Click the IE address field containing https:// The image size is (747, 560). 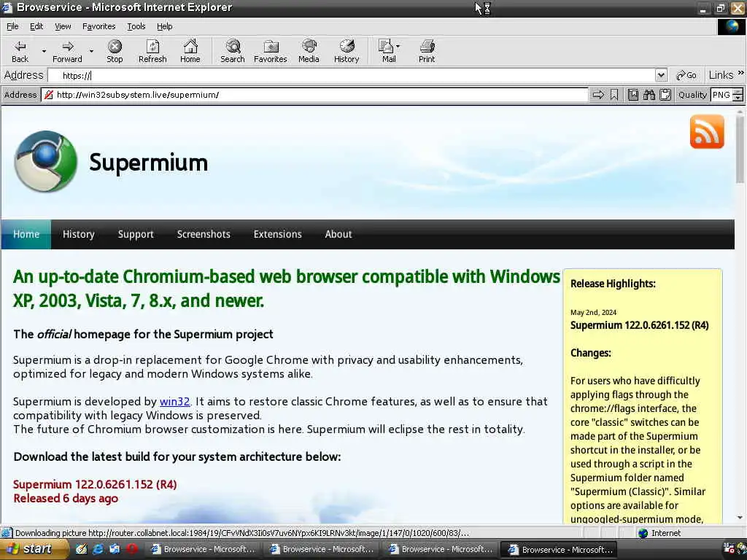352,75
